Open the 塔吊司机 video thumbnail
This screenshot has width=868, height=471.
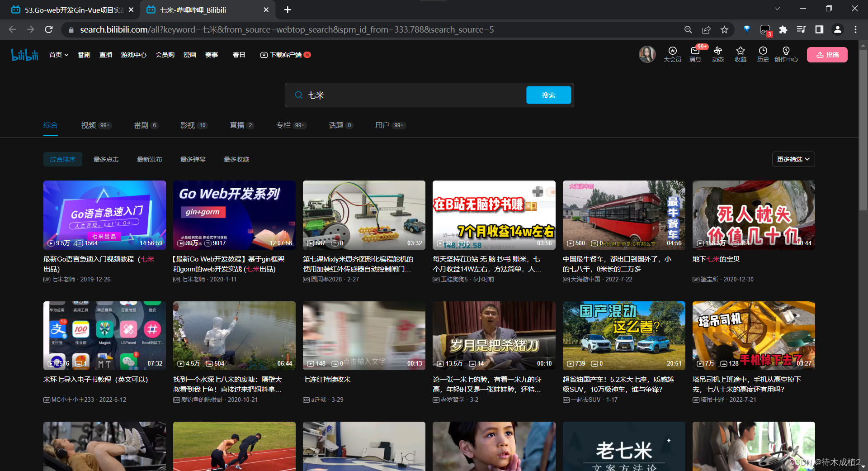pos(754,336)
